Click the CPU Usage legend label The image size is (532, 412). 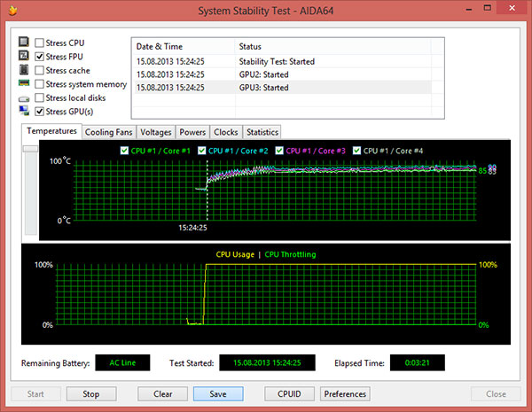235,254
